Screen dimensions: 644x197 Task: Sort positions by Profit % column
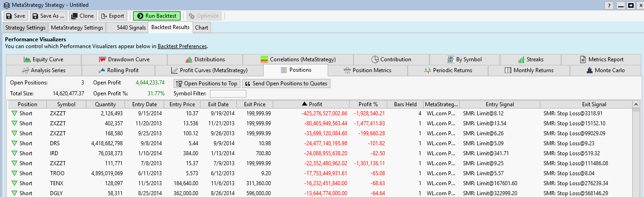click(x=368, y=104)
